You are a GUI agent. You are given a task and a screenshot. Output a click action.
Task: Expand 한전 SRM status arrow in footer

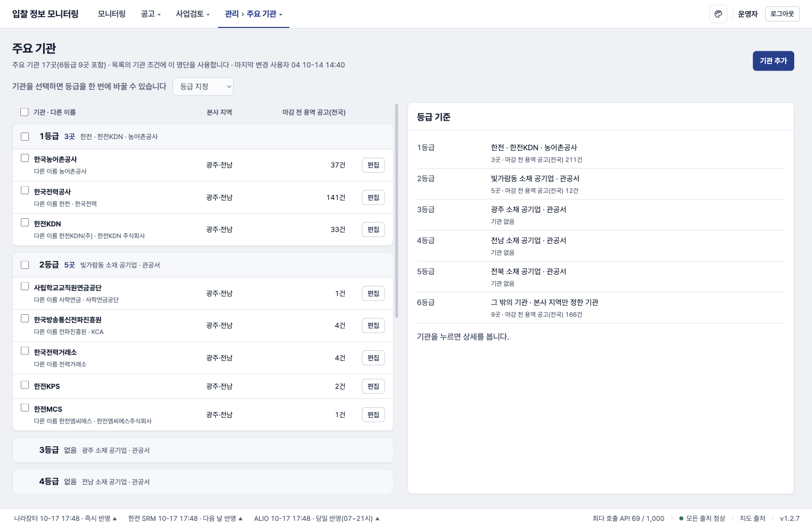[241, 518]
